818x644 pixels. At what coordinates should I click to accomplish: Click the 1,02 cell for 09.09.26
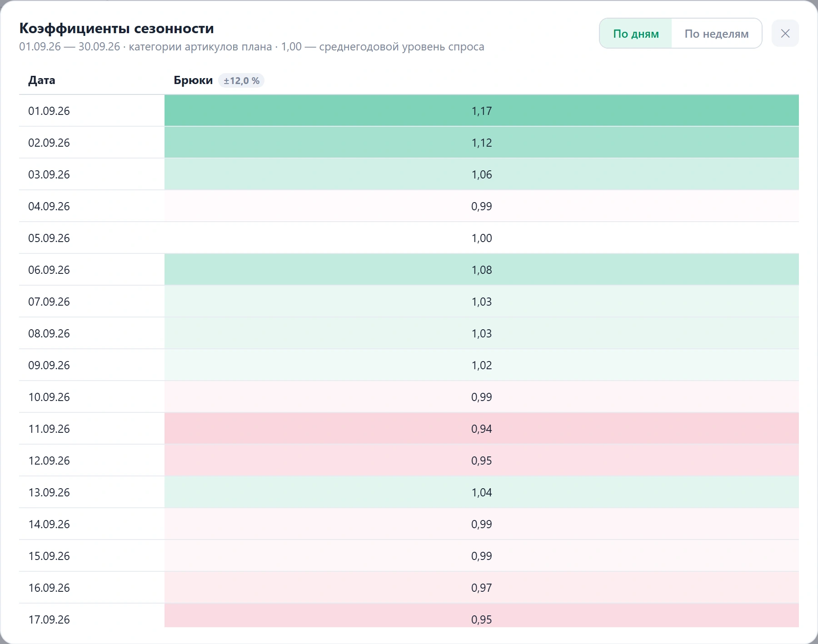481,365
